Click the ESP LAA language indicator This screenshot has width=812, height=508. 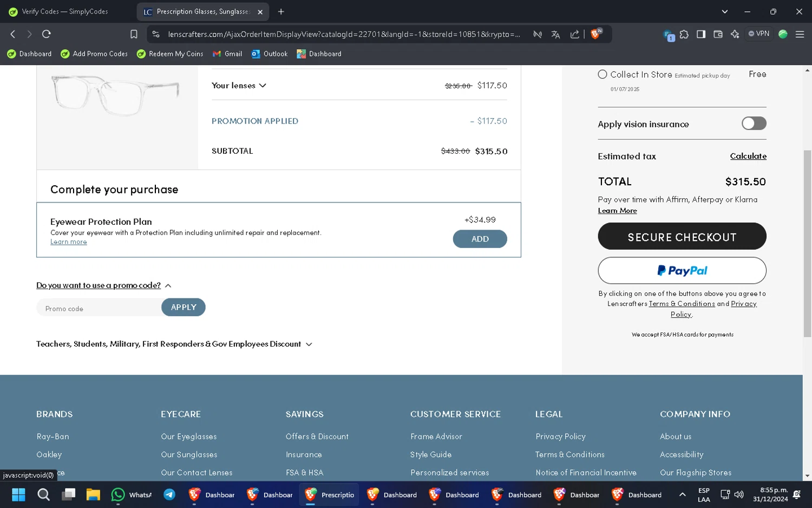click(704, 494)
